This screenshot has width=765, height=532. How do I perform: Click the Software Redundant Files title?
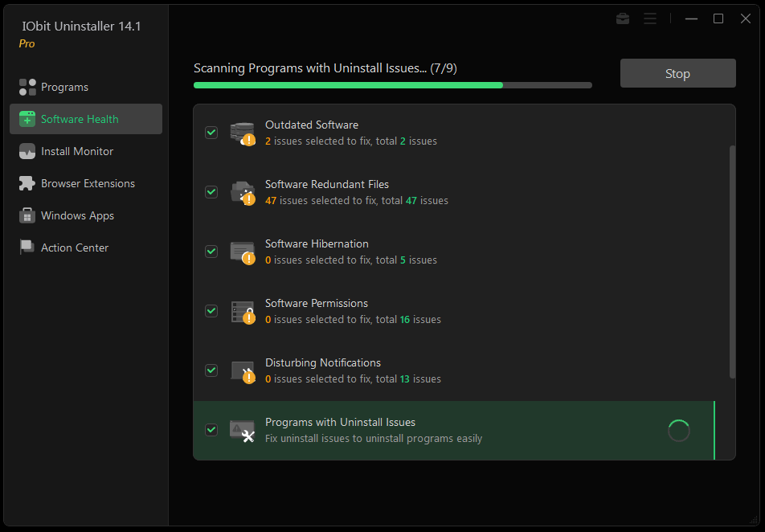pos(327,185)
